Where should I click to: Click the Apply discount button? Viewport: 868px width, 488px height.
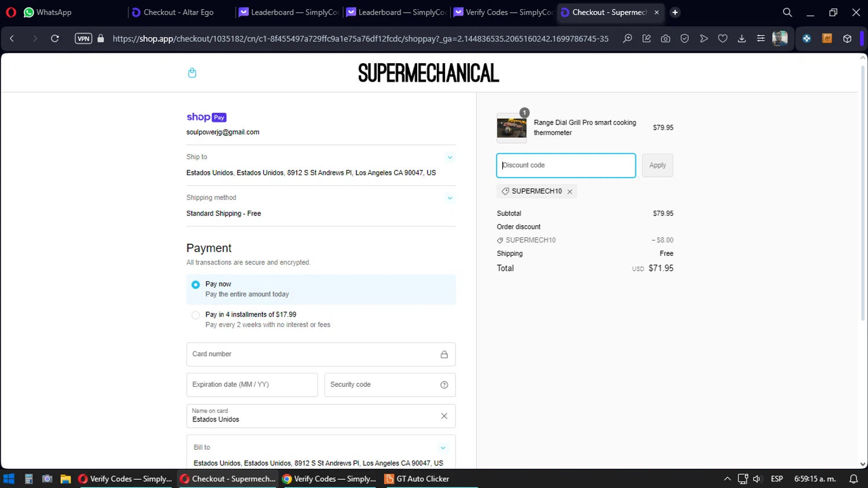657,166
